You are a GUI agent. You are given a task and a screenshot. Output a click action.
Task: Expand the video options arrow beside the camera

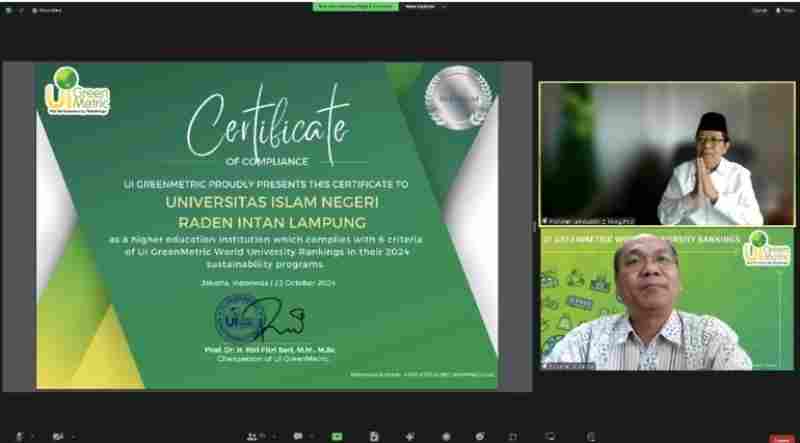(x=72, y=436)
